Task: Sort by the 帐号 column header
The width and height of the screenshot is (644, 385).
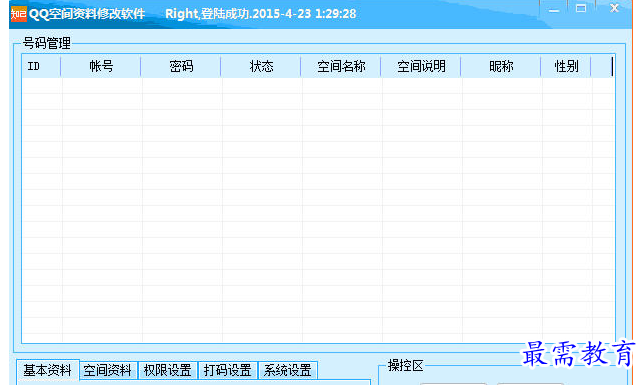Action: [x=101, y=66]
